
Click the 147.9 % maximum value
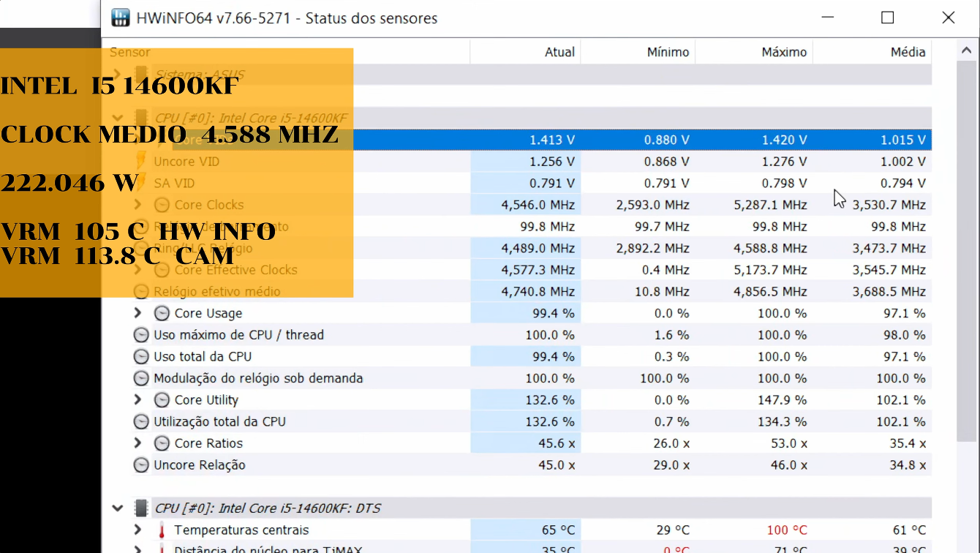coord(783,400)
